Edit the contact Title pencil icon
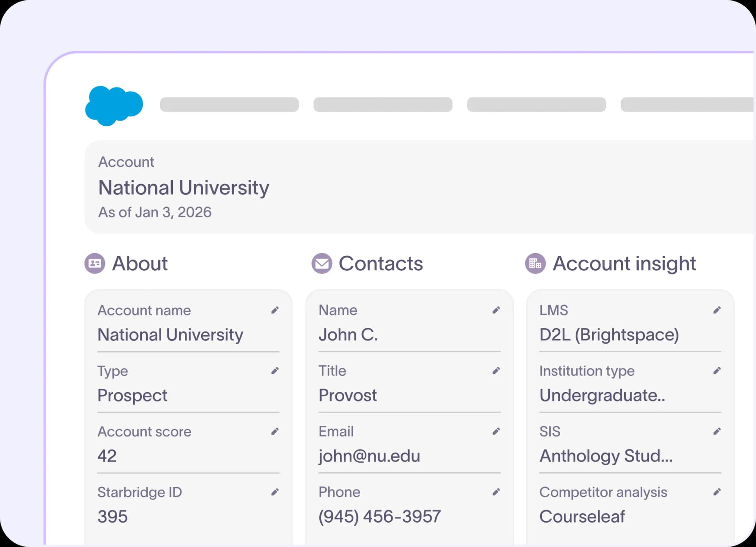This screenshot has width=756, height=547. tap(496, 371)
